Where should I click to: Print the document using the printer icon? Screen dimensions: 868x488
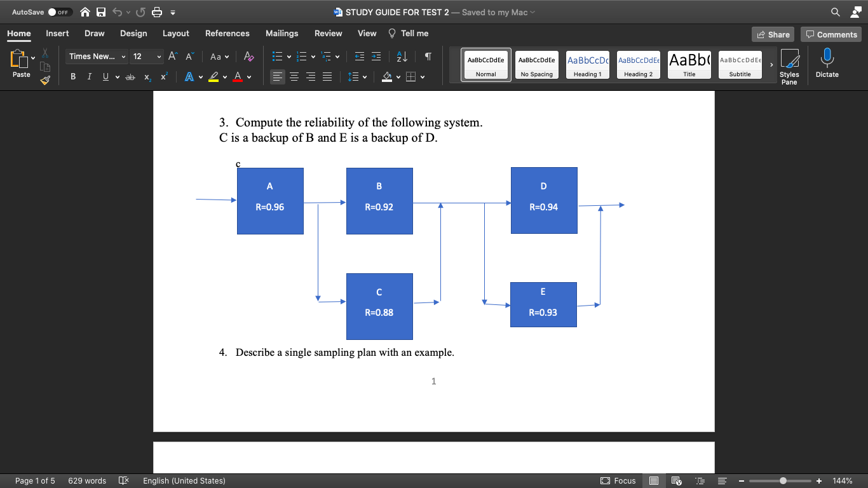coord(157,12)
